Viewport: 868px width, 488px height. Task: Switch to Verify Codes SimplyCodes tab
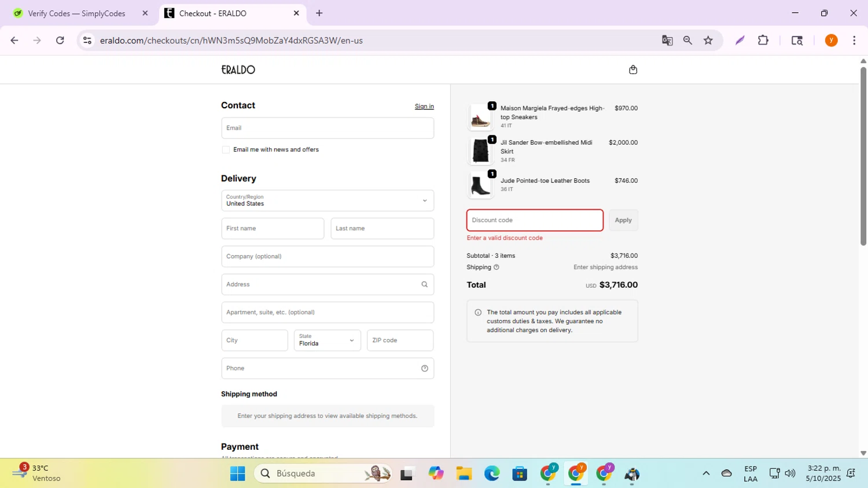[76, 13]
